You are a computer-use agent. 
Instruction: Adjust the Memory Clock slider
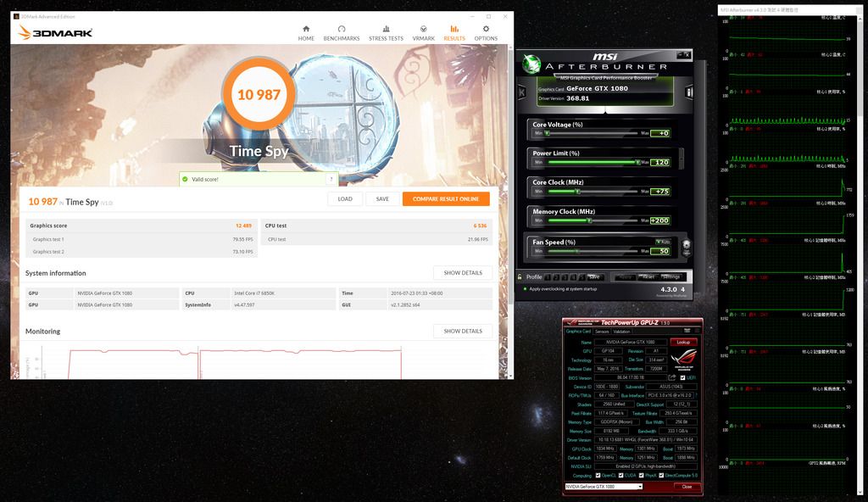(592, 220)
